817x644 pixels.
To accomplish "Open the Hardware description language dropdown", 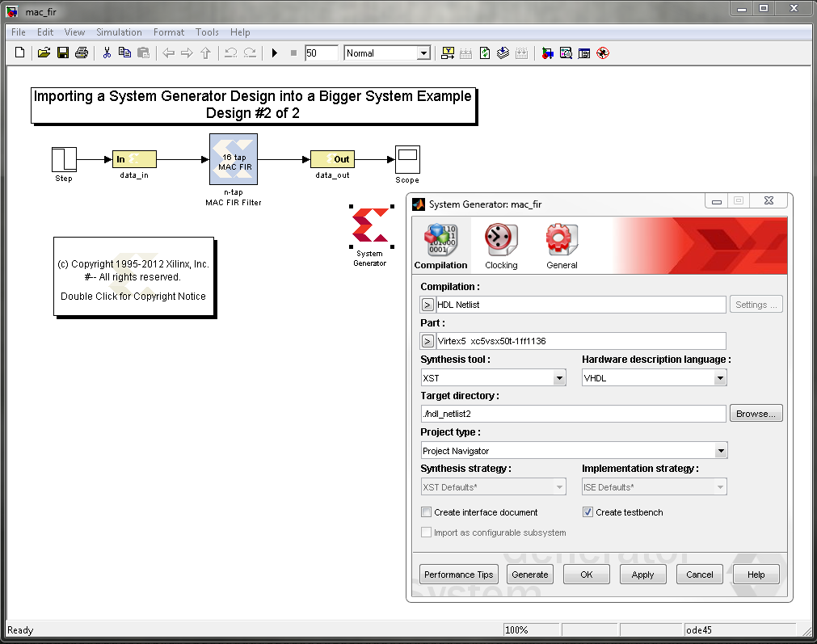I will pos(720,377).
